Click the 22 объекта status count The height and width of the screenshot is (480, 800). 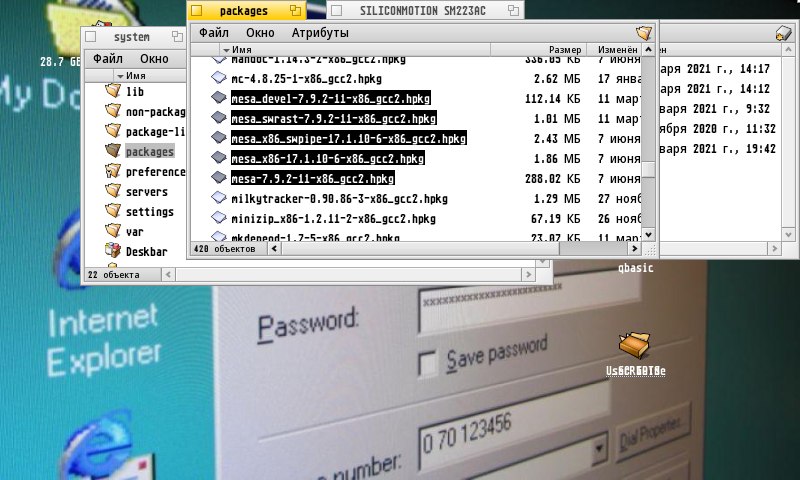(113, 274)
